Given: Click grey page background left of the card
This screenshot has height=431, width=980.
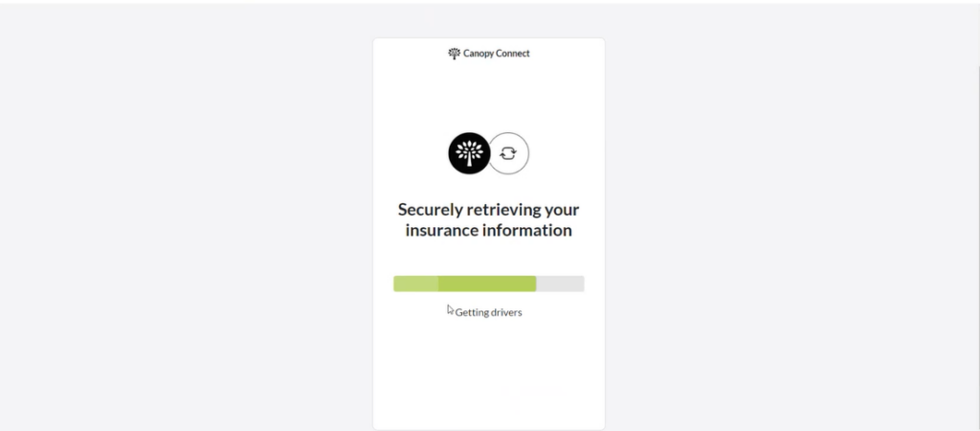Looking at the screenshot, I should tap(187, 219).
